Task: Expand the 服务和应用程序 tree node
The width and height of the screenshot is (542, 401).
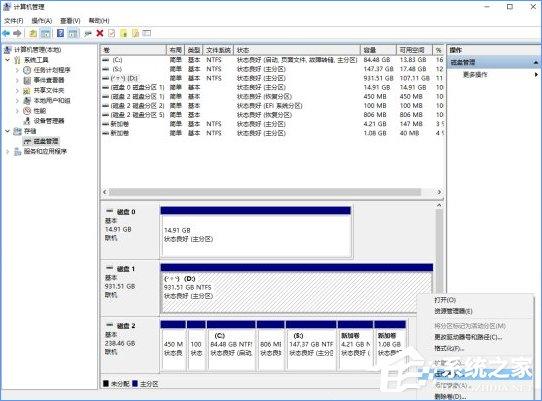Action: (7, 151)
